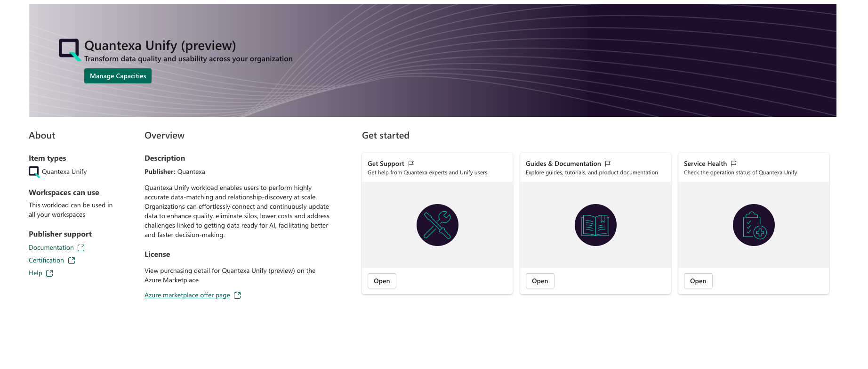Open the Service Health card
The width and height of the screenshot is (868, 369).
click(698, 281)
